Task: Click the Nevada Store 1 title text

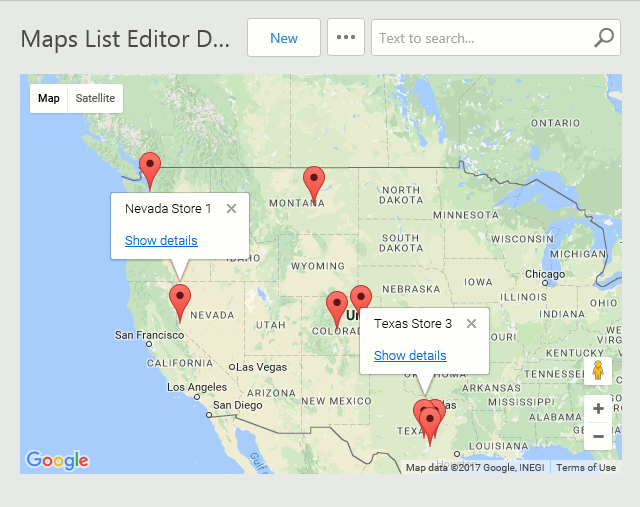Action: [168, 209]
